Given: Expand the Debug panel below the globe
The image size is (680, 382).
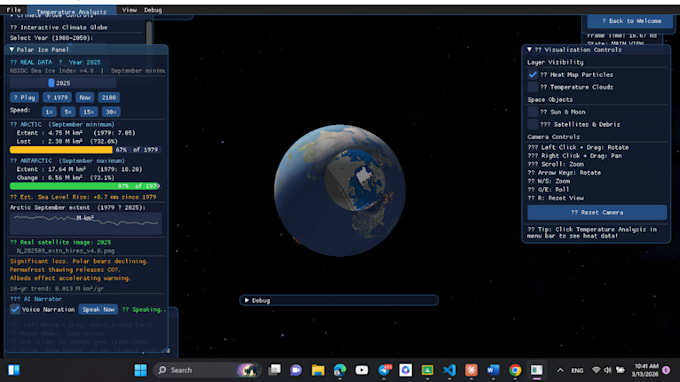Looking at the screenshot, I should pyautogui.click(x=247, y=300).
